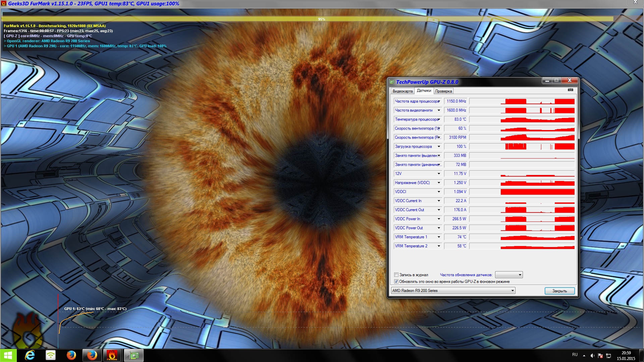Open the sensor refresh rate dropdown
The width and height of the screenshot is (644, 362).
[509, 275]
